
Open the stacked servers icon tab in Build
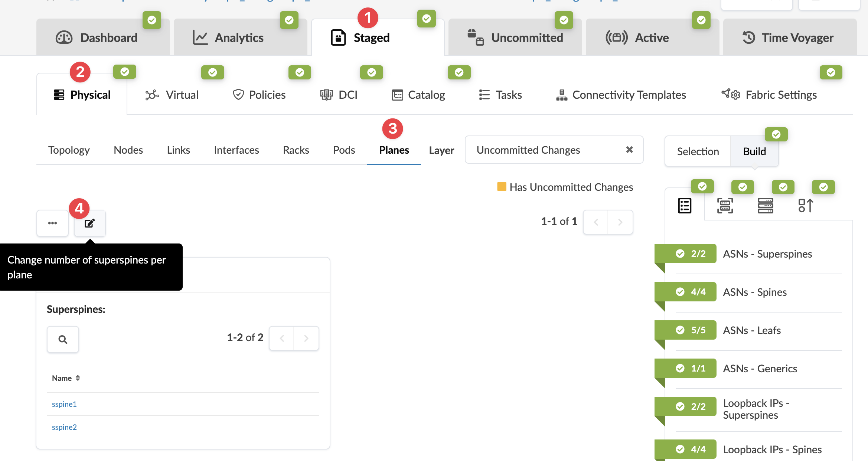click(765, 206)
